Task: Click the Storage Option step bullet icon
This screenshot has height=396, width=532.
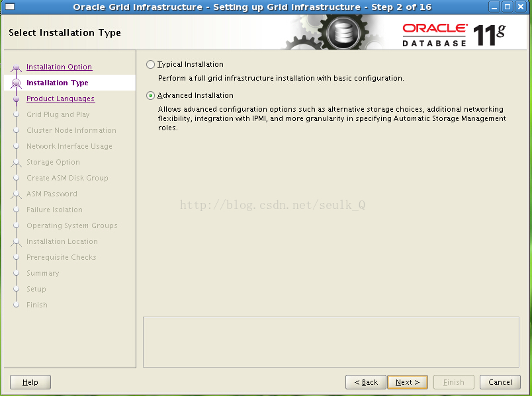Action: pyautogui.click(x=16, y=163)
